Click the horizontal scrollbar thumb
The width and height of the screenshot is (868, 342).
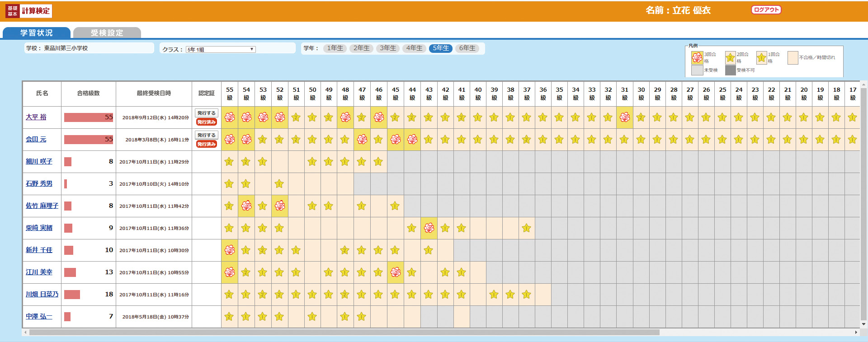pyautogui.click(x=344, y=333)
